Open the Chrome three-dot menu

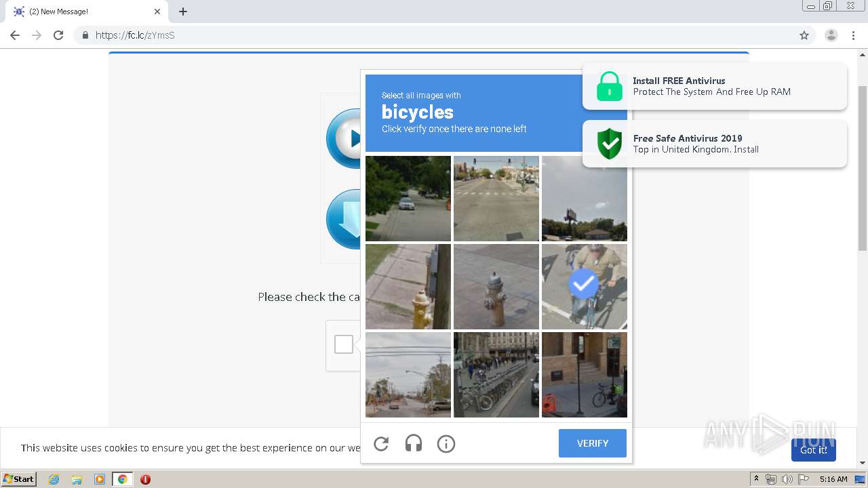pos(853,35)
